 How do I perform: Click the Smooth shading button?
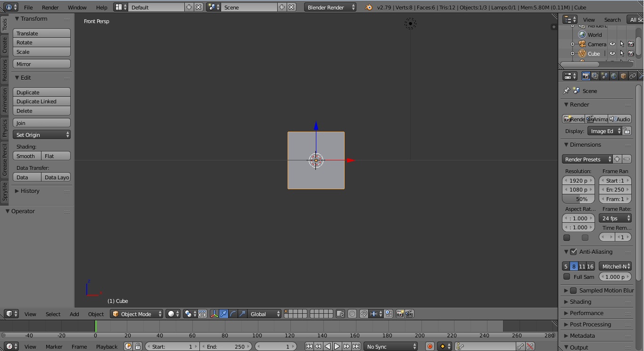(27, 156)
